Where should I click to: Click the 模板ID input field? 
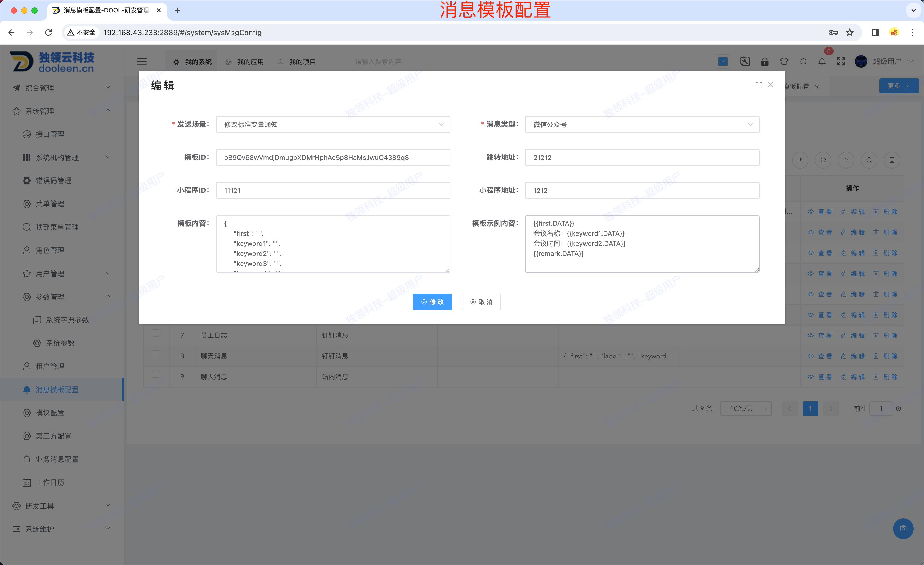tap(333, 158)
